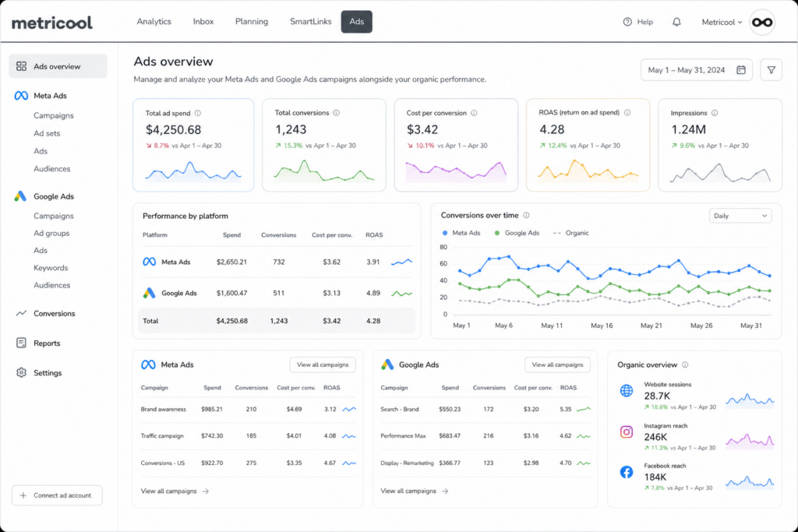Click Meta Ads logo in platform table

[x=149, y=262]
